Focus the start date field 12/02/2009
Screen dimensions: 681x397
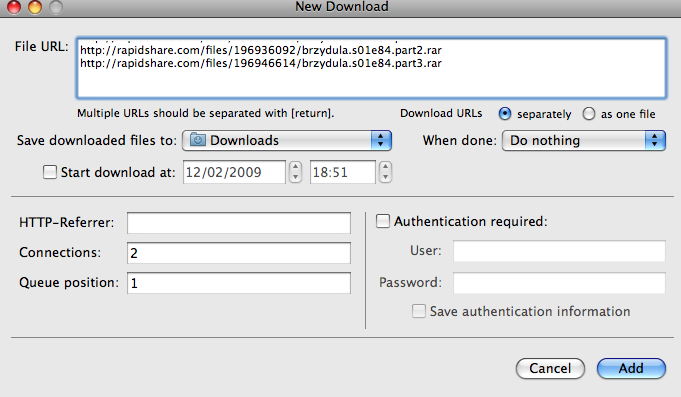click(x=234, y=172)
